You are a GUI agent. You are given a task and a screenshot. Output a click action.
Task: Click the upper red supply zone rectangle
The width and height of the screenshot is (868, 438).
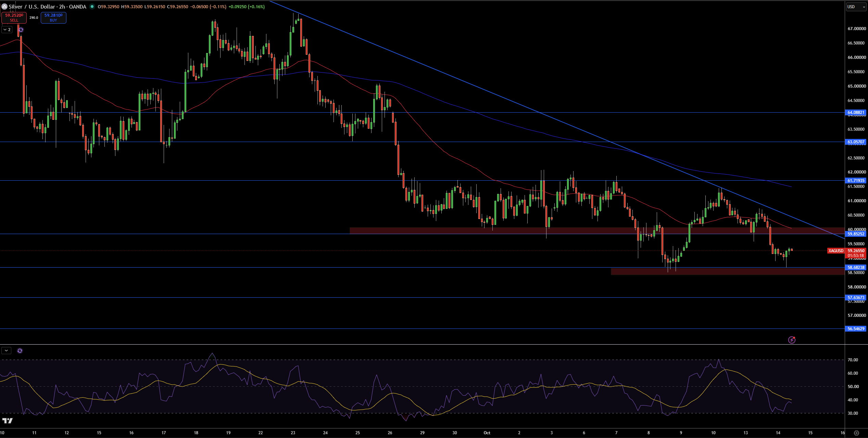coord(597,231)
